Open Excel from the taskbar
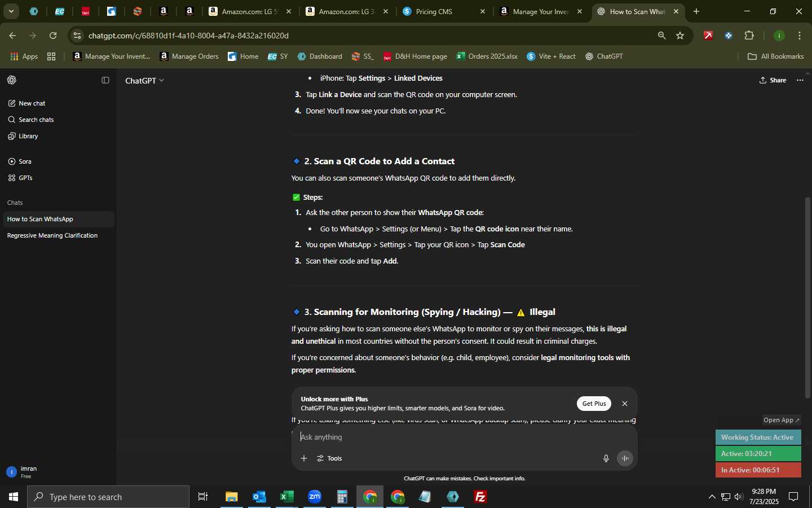 (x=287, y=497)
